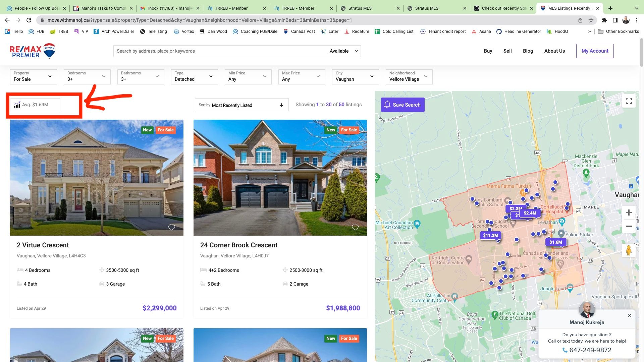Toggle sort direction arrow
Screen dimensions: 644x362
tap(281, 105)
